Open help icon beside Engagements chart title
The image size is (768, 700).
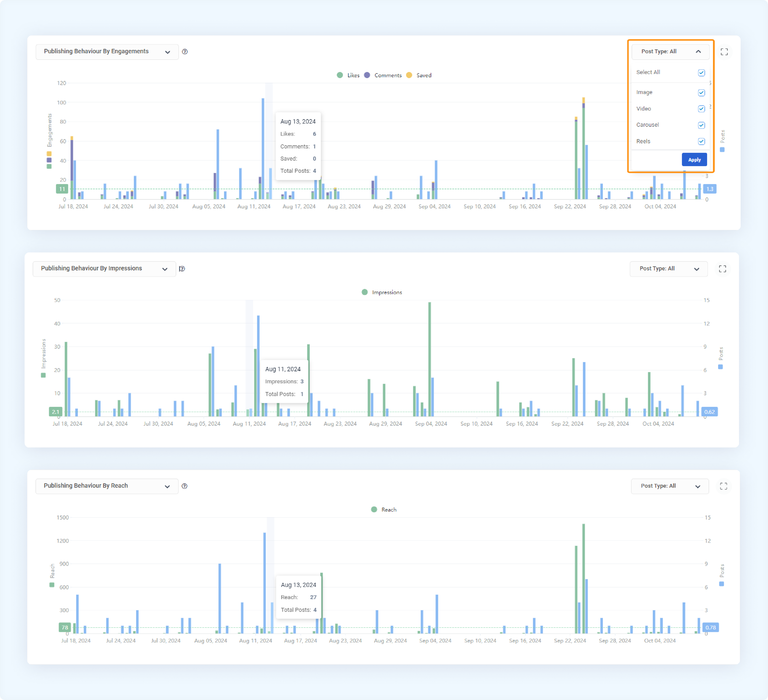185,52
